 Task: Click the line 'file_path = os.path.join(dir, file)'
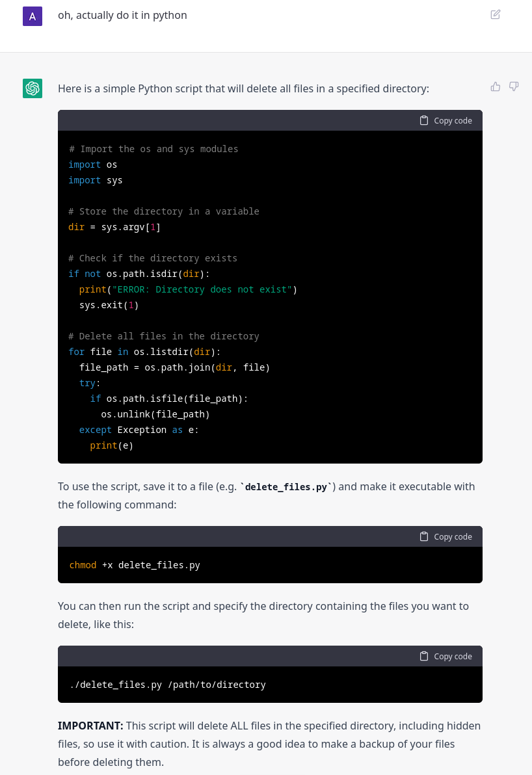[x=174, y=368]
